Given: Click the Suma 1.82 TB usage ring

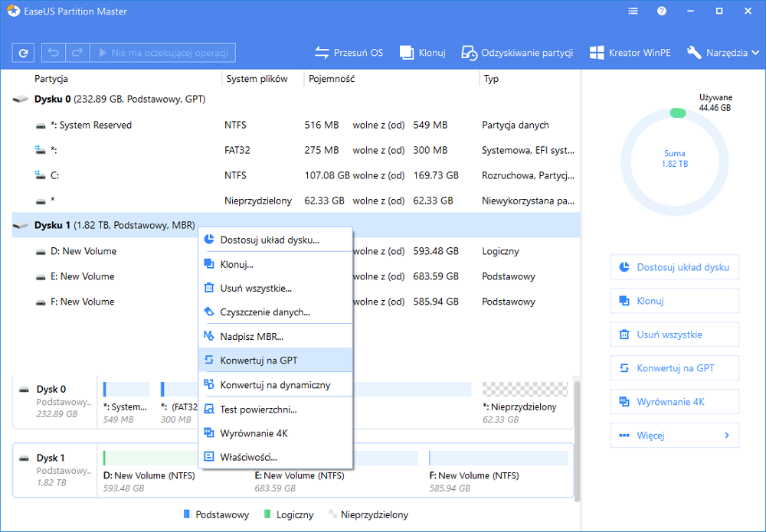Looking at the screenshot, I should (x=675, y=162).
